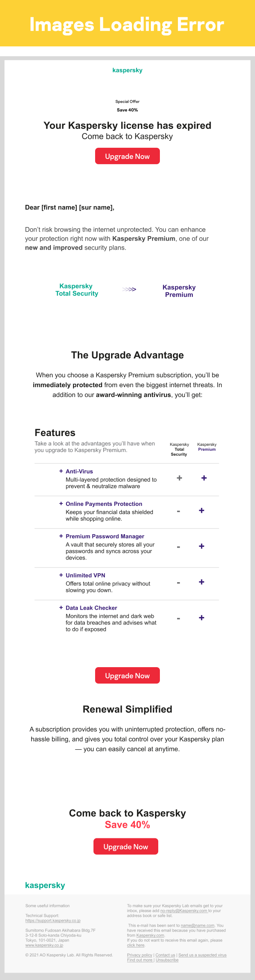Click the Premium plus mark in Anti-Virus row
Image resolution: width=255 pixels, height=980 pixels.
[x=204, y=478]
